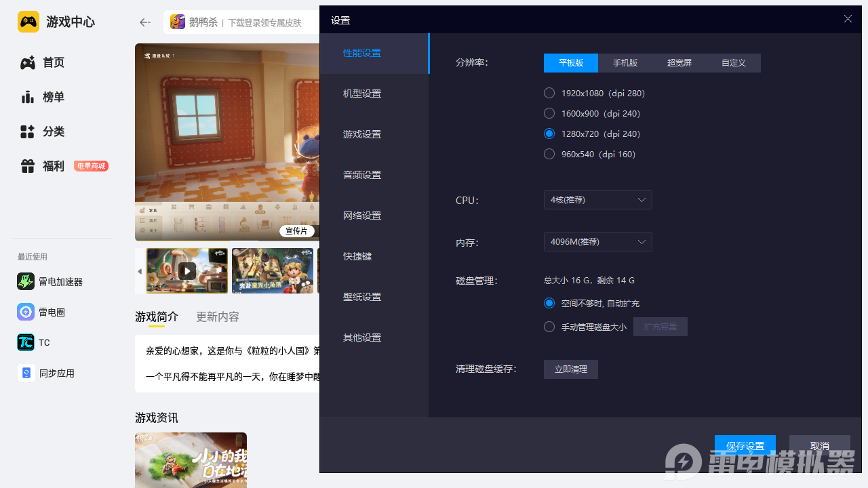Viewport: 868px width, 488px height.
Task: Open the 榜单 rankings page
Action: 42,97
